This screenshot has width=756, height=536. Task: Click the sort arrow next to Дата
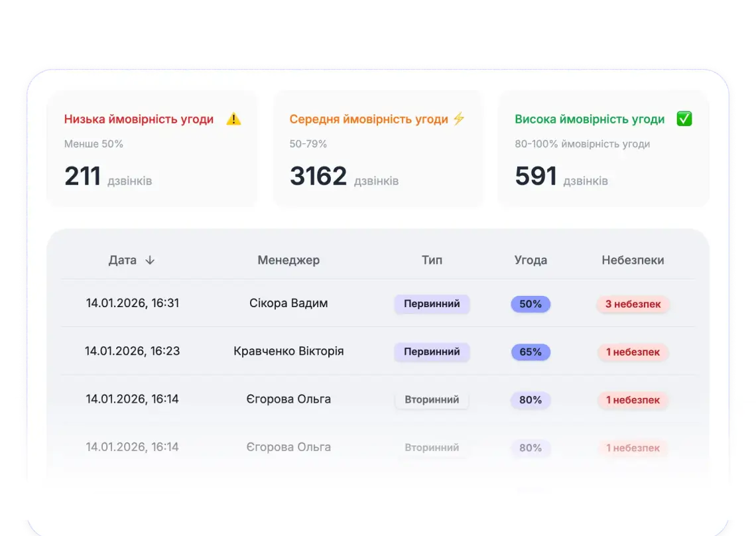(150, 260)
